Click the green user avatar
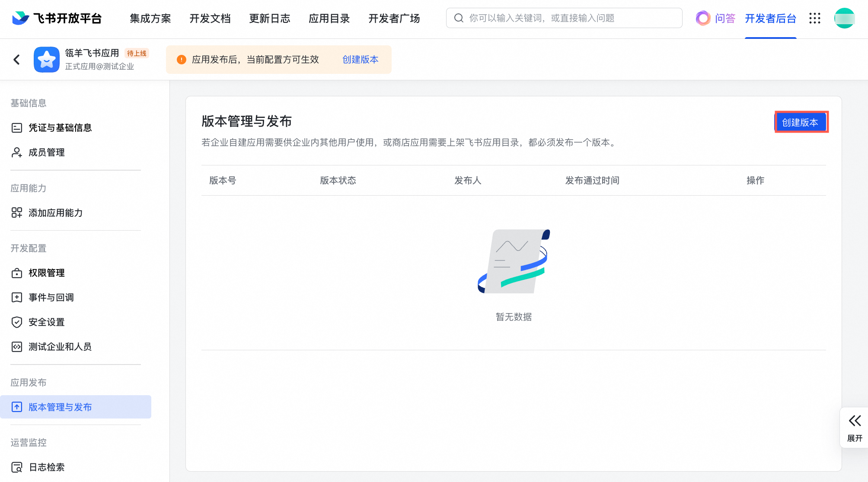Screen dimensions: 868x482 [x=844, y=18]
